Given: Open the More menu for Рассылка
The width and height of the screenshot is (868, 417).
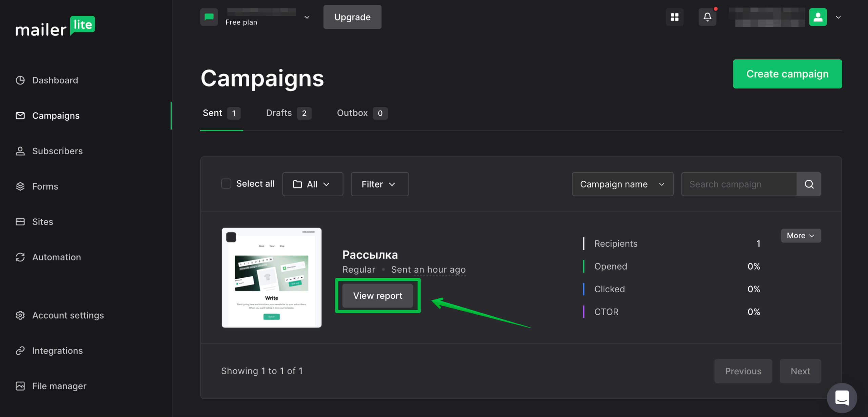Looking at the screenshot, I should 801,236.
